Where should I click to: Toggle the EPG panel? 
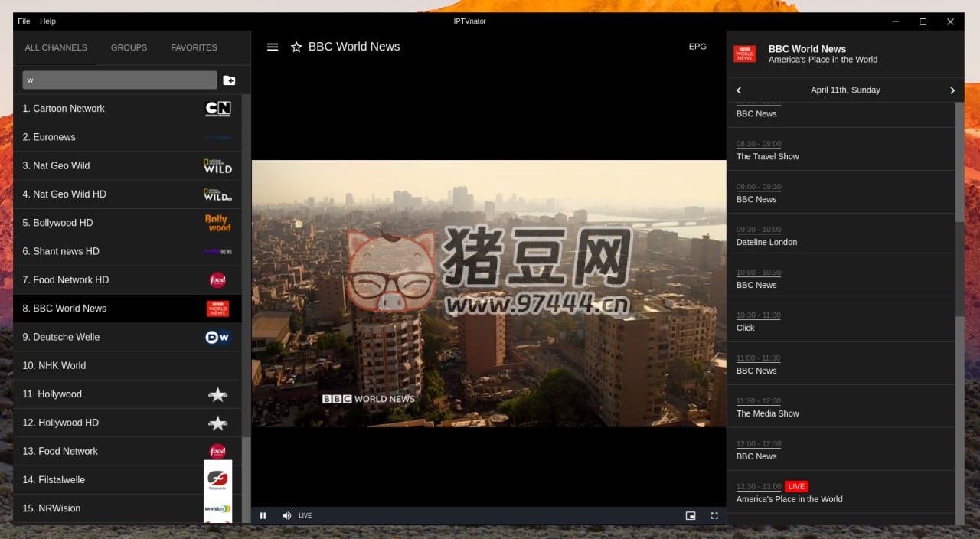(697, 47)
